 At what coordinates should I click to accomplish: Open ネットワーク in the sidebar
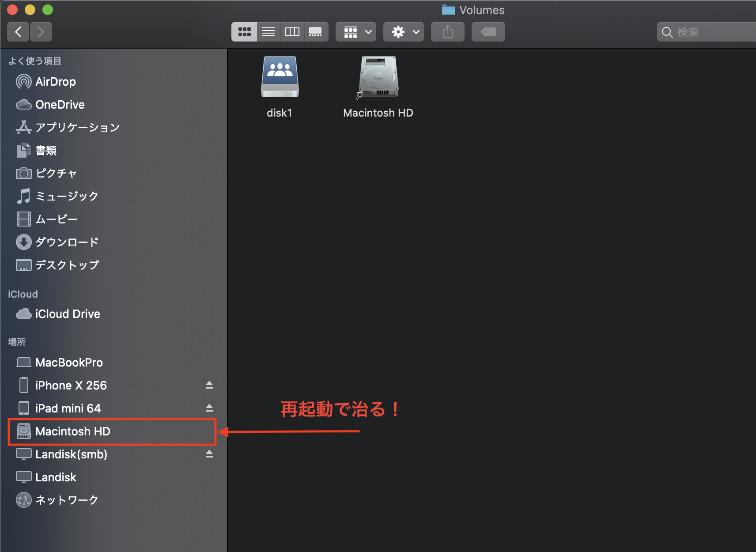click(x=114, y=500)
